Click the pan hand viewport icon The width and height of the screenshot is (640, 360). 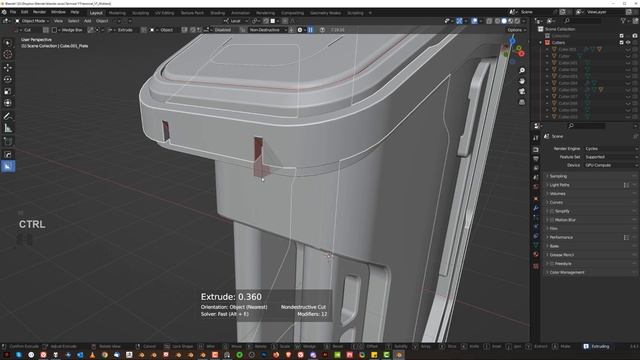click(x=522, y=81)
